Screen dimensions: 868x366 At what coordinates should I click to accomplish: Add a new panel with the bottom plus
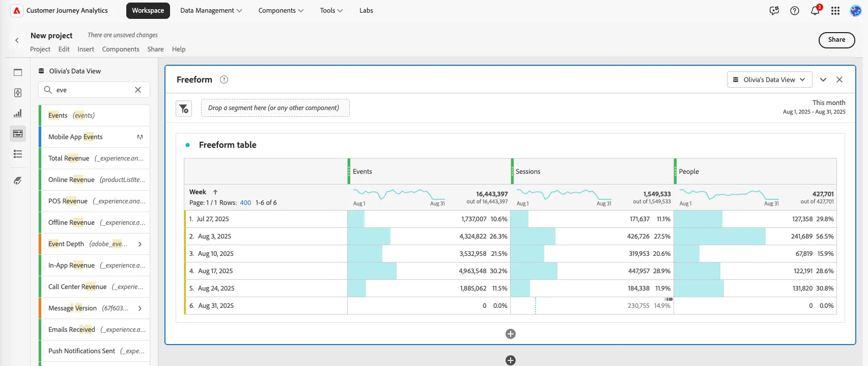[x=511, y=360]
